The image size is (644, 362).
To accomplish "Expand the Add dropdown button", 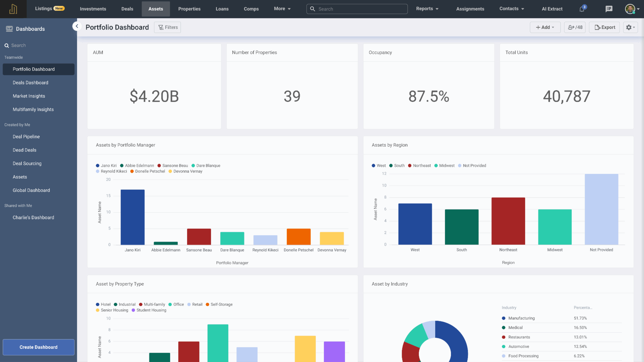I will click(x=545, y=27).
